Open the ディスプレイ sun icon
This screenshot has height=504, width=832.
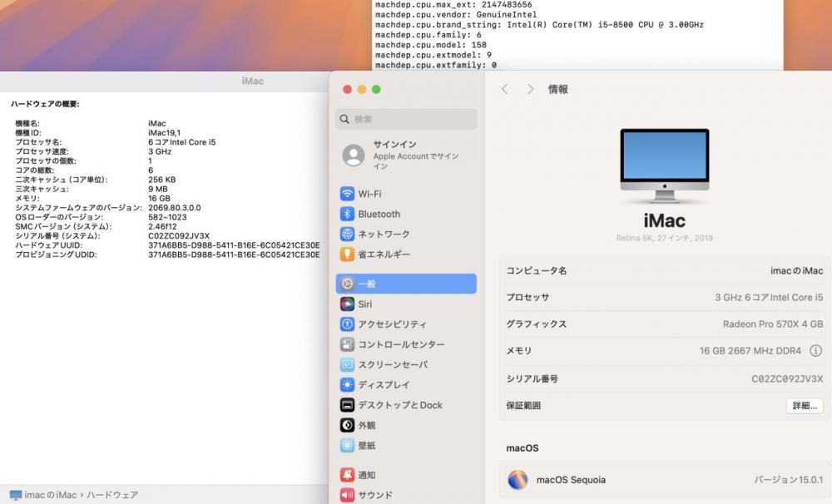click(347, 384)
